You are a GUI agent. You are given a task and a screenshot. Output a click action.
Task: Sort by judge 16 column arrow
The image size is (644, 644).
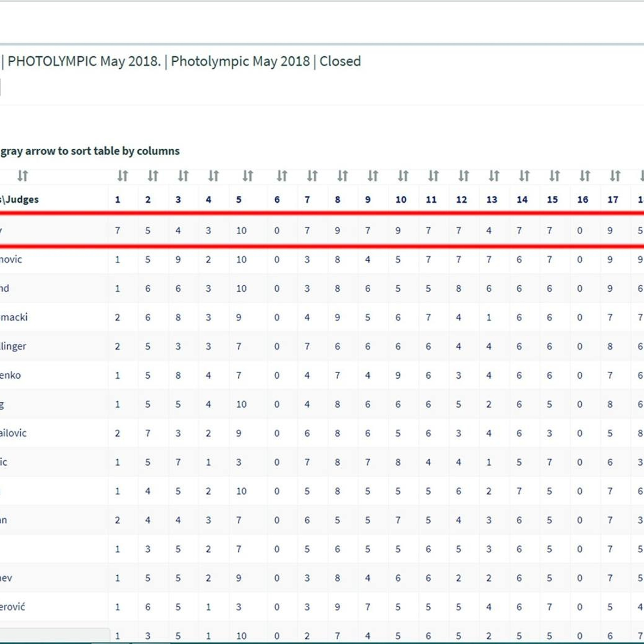(585, 176)
